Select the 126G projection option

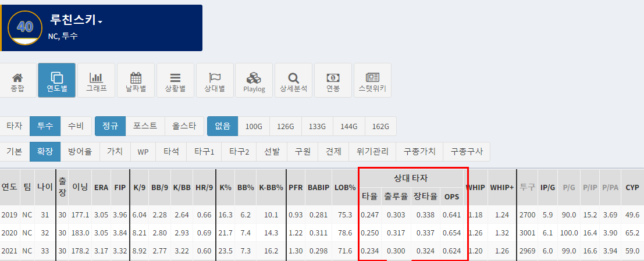pyautogui.click(x=286, y=126)
